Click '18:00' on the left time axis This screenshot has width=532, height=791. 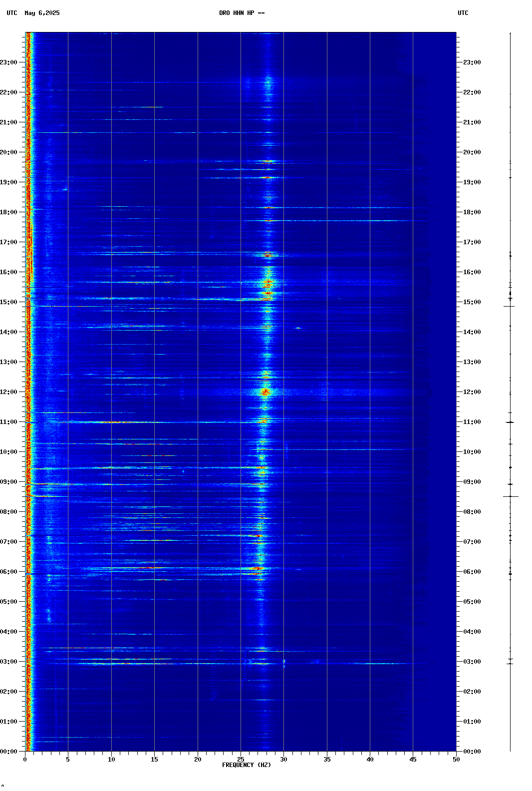point(8,212)
